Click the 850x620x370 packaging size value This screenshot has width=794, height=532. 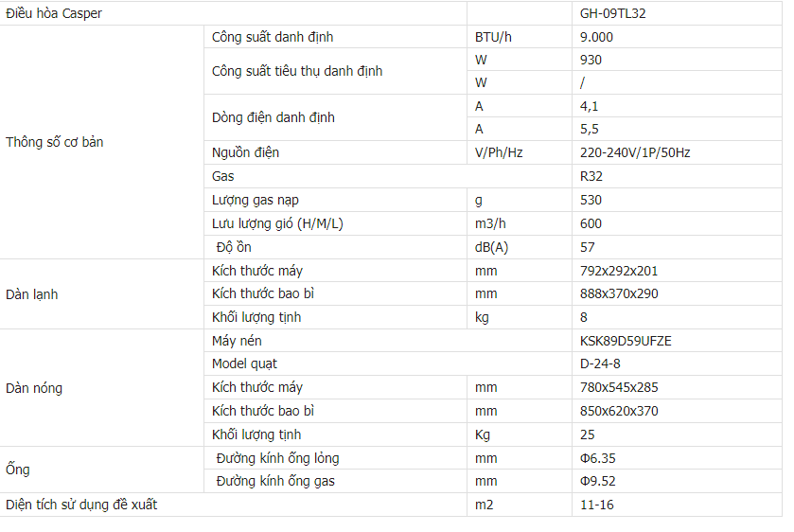click(x=619, y=411)
